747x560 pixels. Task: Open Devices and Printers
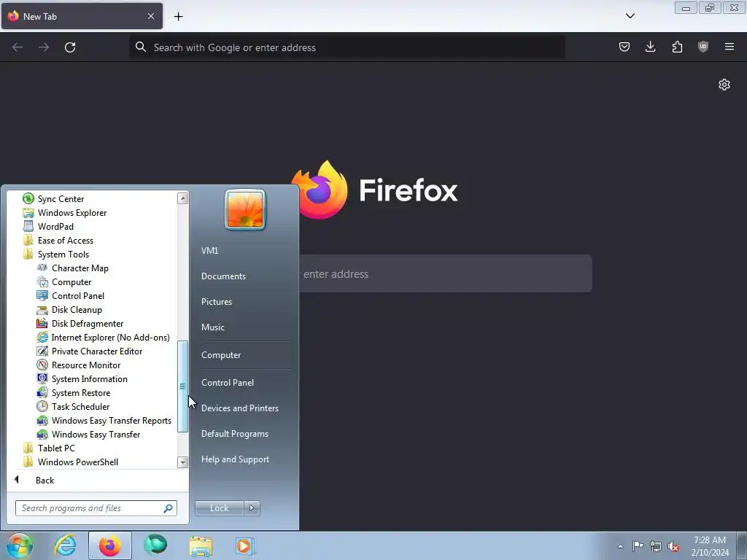point(239,408)
